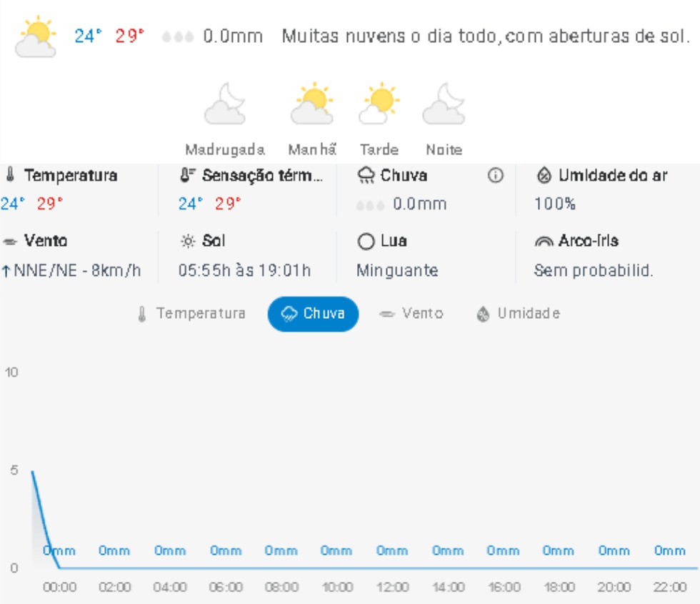Click the Madrugada cloudy moon icon
Viewport: 700px width, 604px height.
[225, 104]
